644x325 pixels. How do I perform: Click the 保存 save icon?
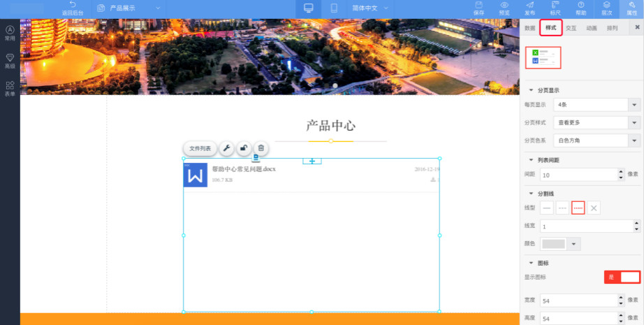coord(478,8)
